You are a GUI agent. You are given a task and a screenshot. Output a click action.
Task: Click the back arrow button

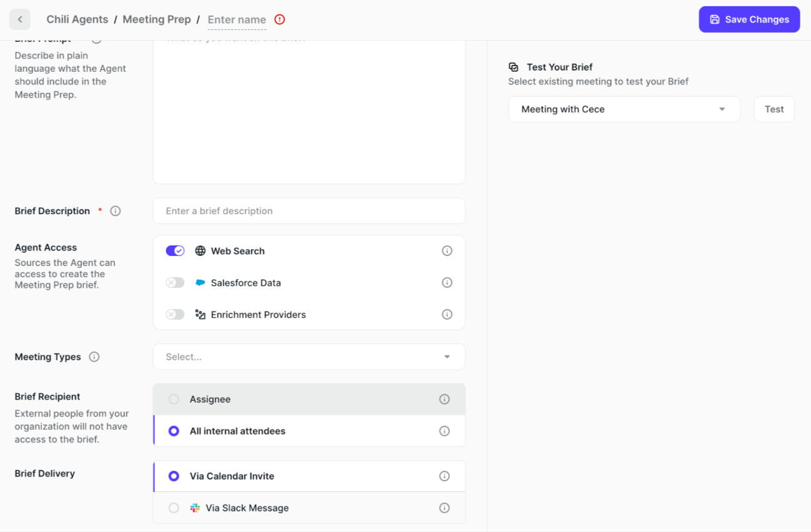pos(20,19)
